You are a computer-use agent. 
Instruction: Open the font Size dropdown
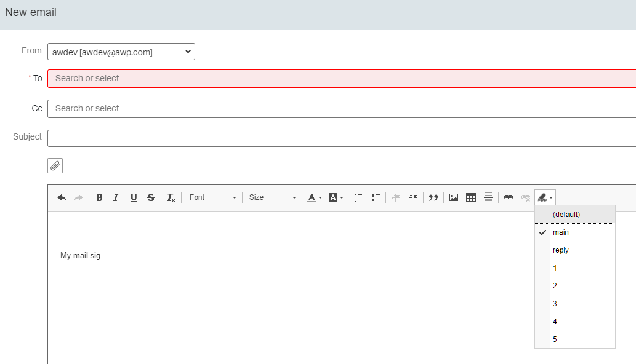tap(272, 197)
